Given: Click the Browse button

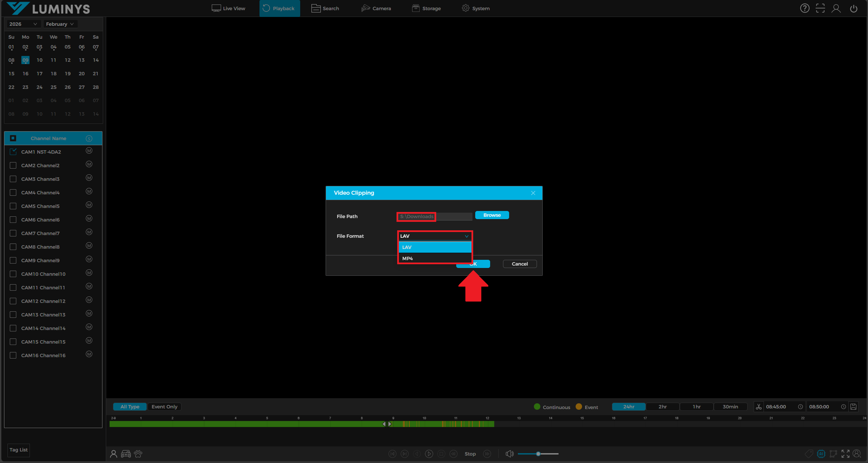Looking at the screenshot, I should [492, 215].
